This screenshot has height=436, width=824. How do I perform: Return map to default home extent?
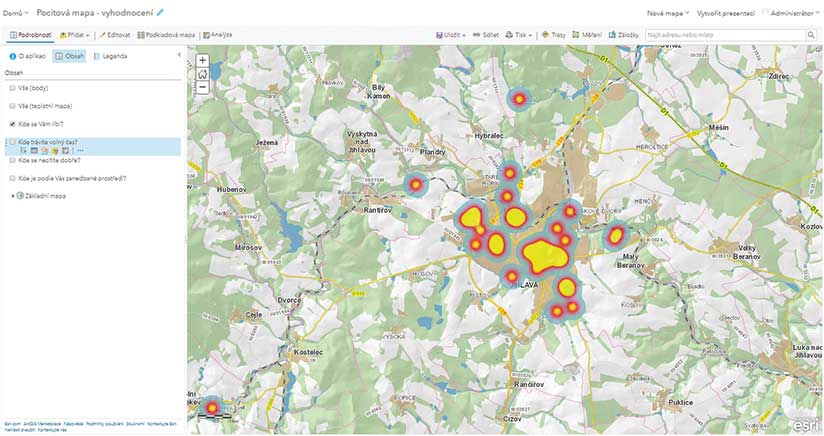pos(202,74)
